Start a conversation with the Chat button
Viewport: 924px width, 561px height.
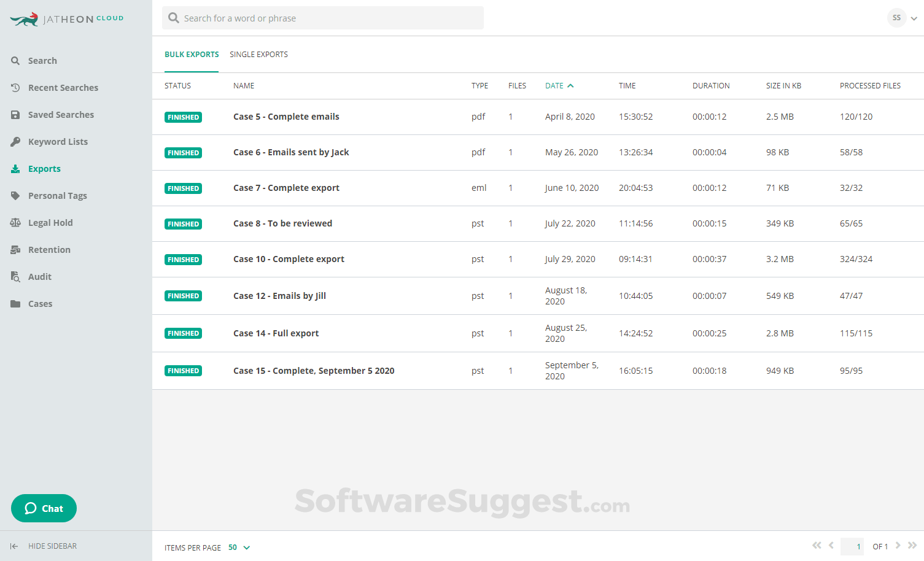pos(44,508)
